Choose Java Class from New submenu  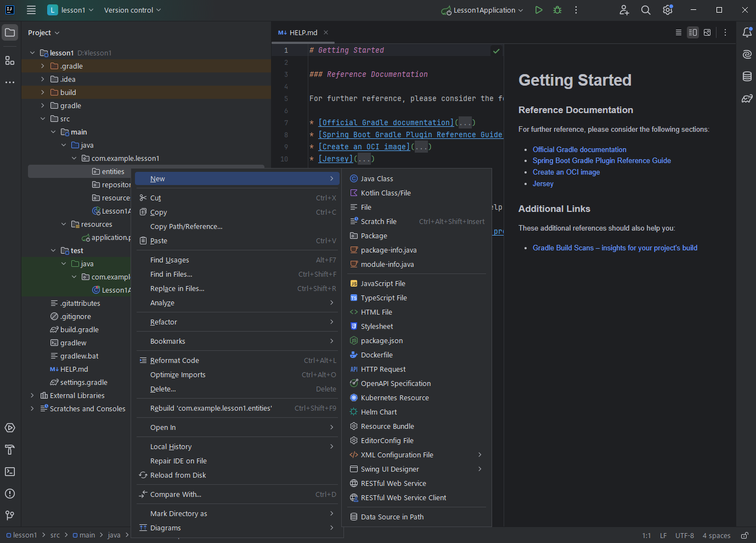[417, 178]
